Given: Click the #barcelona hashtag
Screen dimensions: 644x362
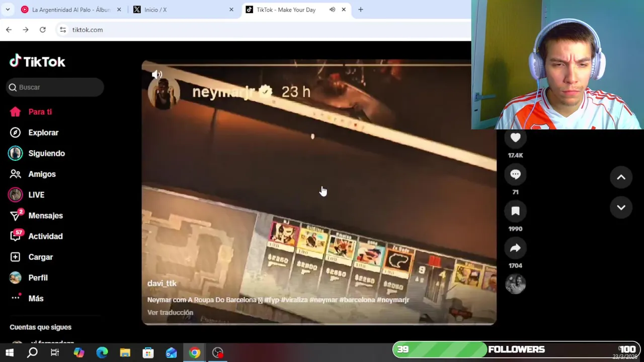Looking at the screenshot, I should tap(357, 300).
